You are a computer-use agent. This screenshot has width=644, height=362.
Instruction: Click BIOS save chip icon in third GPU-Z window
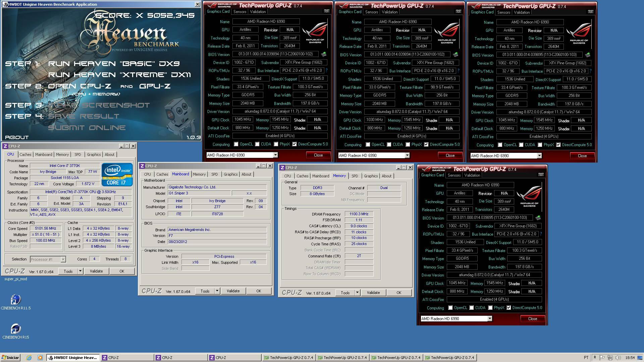click(588, 55)
